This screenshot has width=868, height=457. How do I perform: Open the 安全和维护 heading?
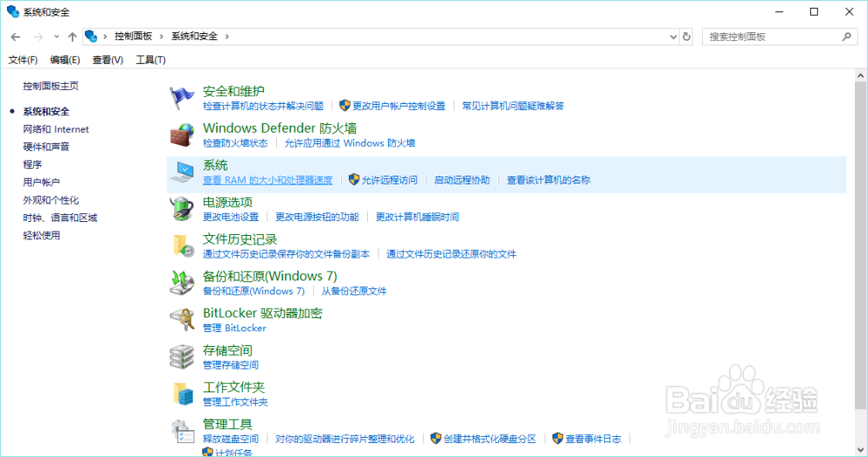[x=233, y=91]
